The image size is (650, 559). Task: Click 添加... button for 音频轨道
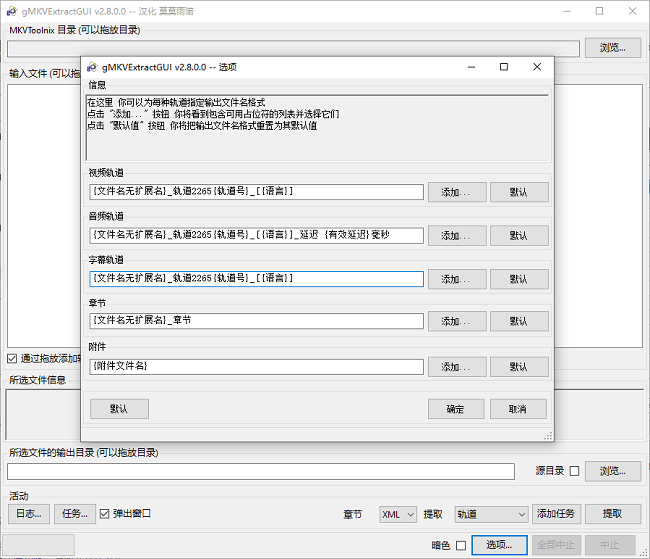point(457,236)
